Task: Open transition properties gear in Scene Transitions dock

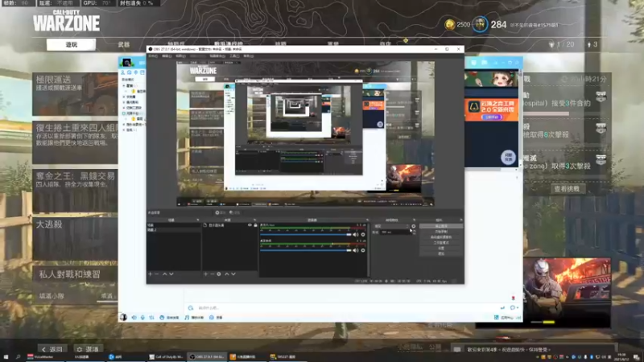Action: tap(414, 226)
